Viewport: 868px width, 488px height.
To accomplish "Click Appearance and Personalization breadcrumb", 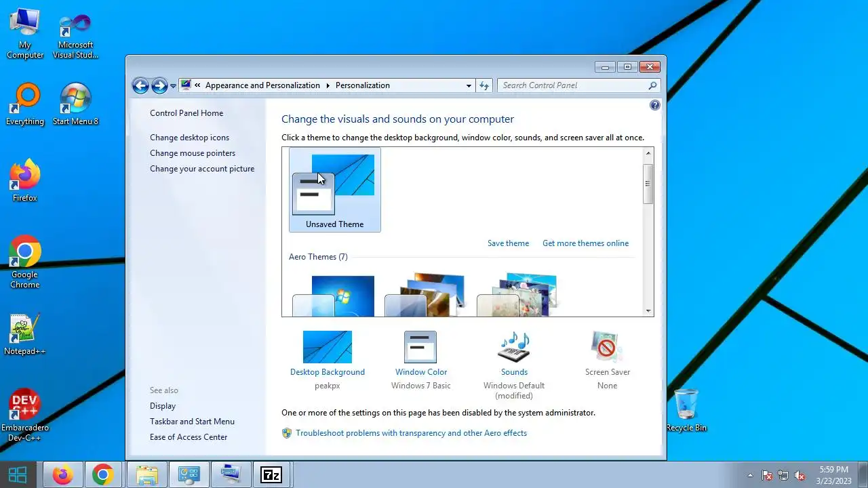I will coord(262,85).
